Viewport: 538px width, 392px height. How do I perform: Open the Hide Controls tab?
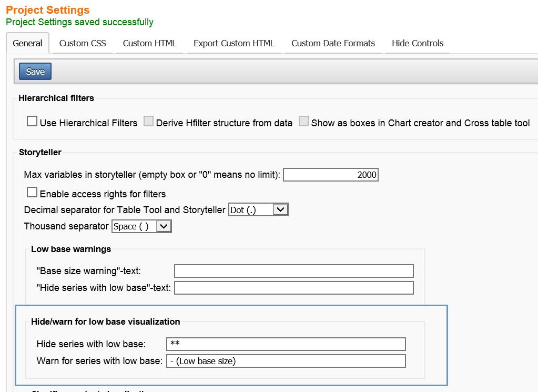(x=418, y=43)
